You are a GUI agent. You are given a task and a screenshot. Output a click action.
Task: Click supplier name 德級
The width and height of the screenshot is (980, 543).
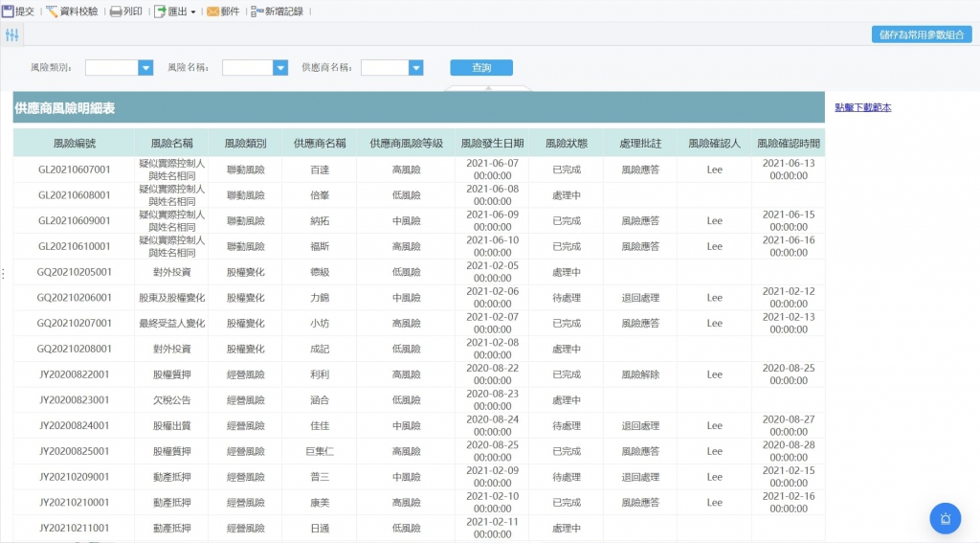[x=320, y=272]
